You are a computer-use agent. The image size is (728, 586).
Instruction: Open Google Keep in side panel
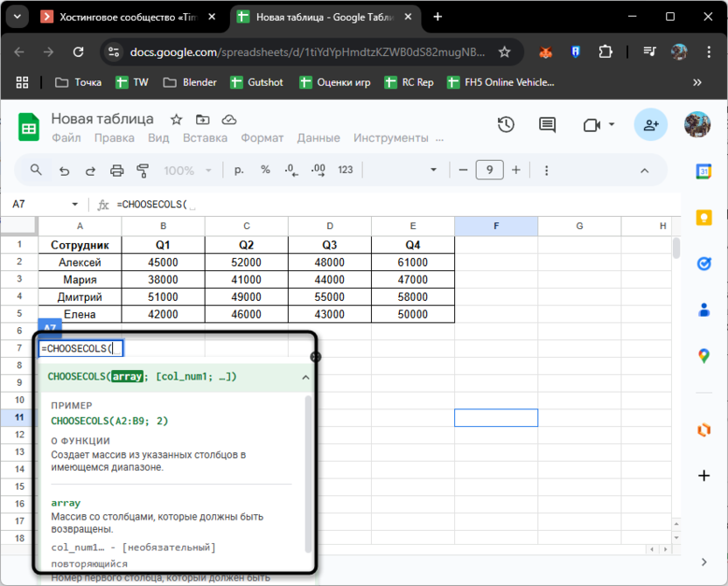coord(703,218)
